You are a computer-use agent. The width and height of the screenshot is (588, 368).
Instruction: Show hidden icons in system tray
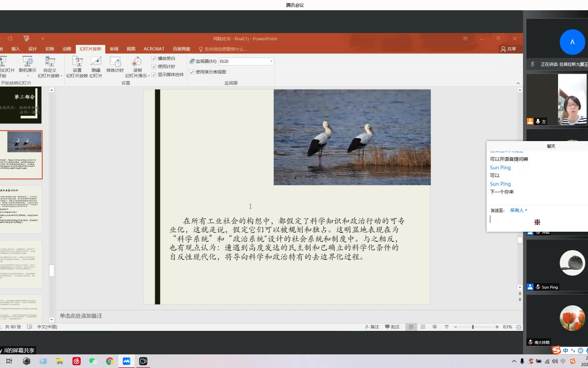[x=514, y=361]
